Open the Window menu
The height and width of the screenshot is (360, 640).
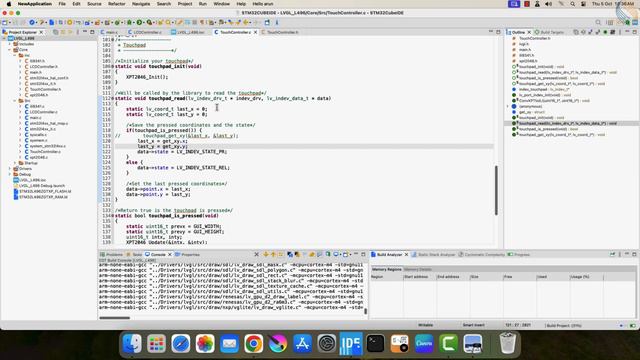[x=222, y=4]
